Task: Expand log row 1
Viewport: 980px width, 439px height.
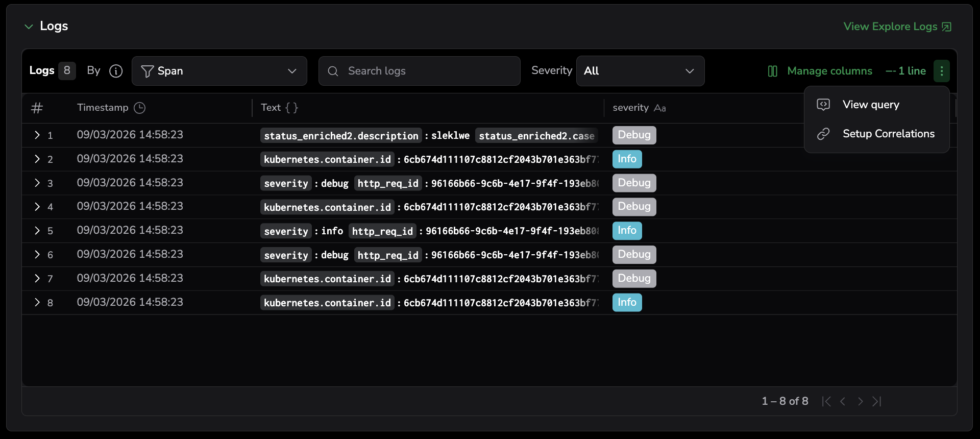Action: tap(37, 135)
